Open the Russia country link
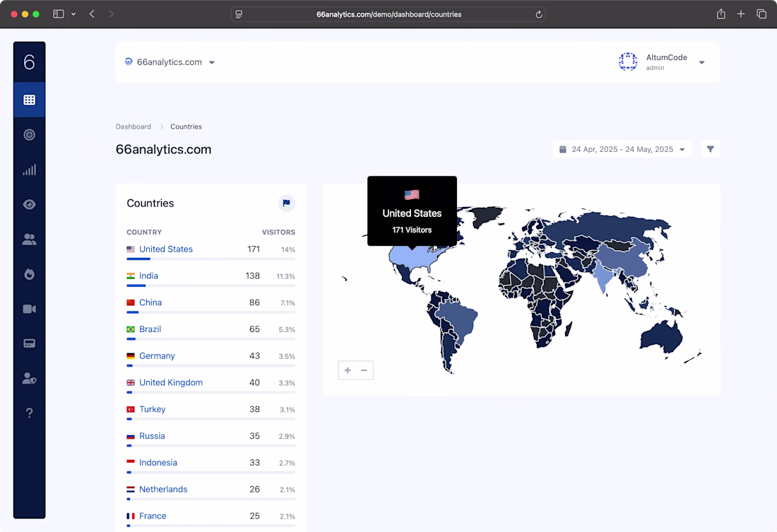777x532 pixels. coord(152,436)
